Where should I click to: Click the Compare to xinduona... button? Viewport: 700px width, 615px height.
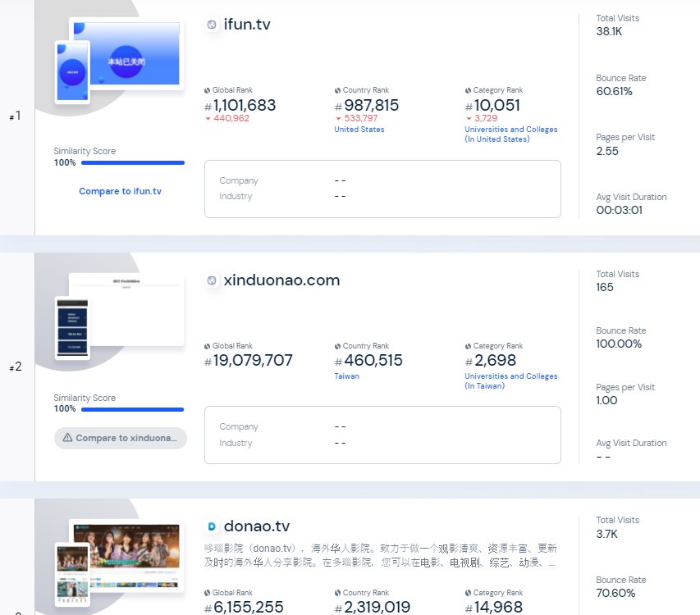point(121,438)
